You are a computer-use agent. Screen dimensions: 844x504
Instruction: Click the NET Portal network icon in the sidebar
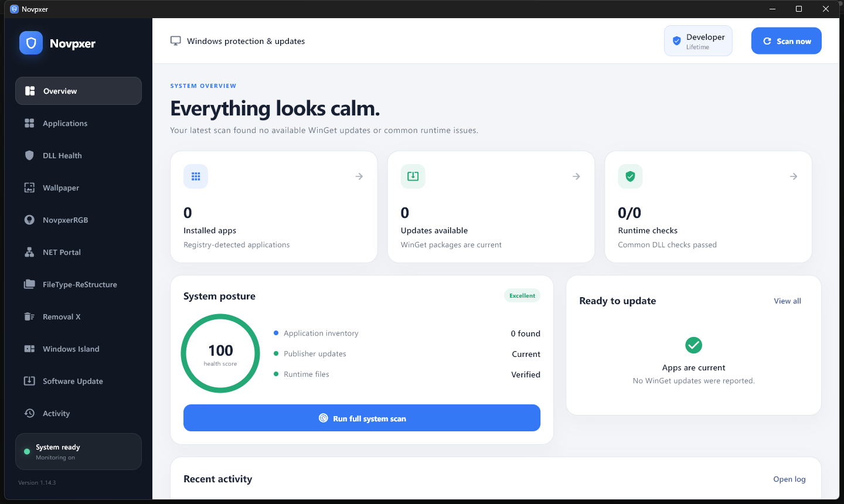29,252
